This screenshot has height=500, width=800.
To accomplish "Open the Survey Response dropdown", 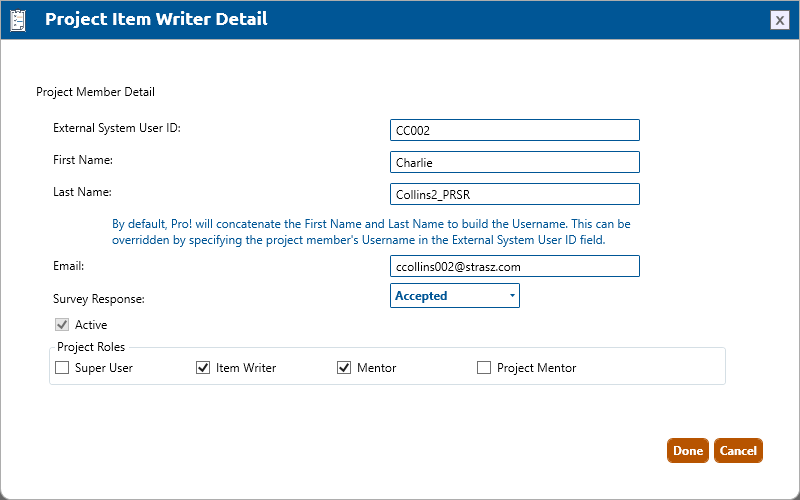I will (x=455, y=296).
